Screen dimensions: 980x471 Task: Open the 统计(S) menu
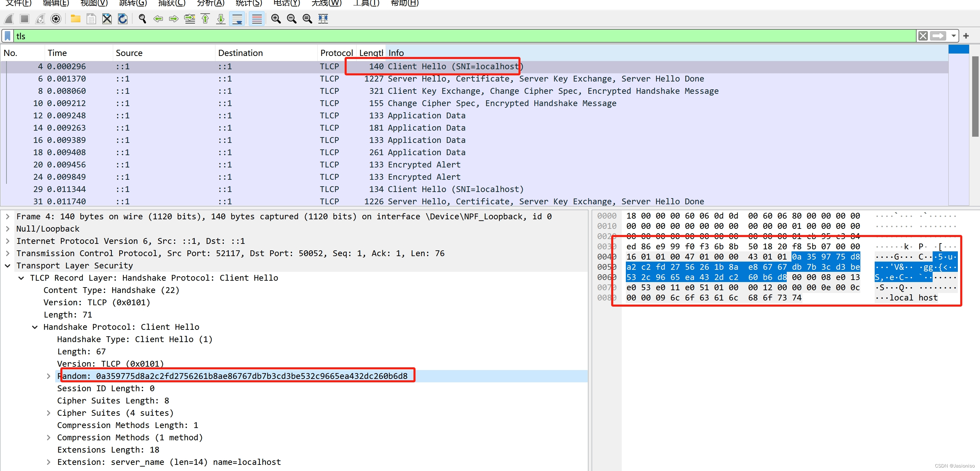(x=248, y=3)
